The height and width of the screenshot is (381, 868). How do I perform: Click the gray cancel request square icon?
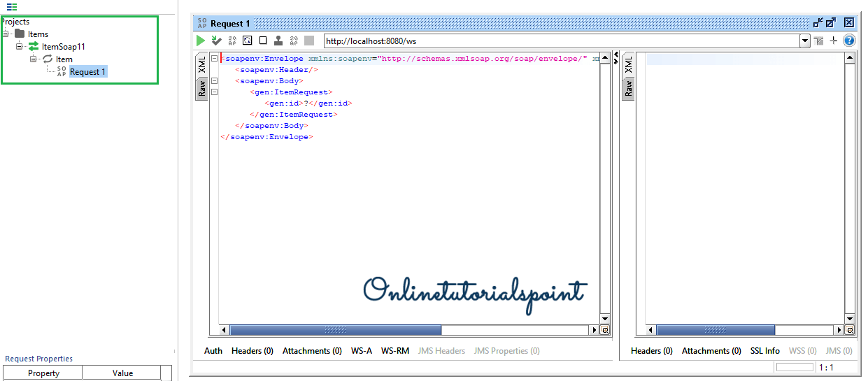tap(309, 41)
